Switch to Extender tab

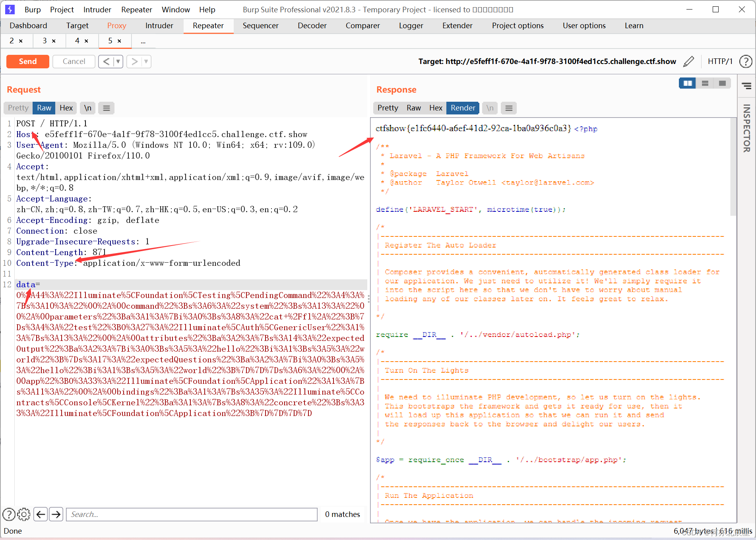(x=457, y=25)
